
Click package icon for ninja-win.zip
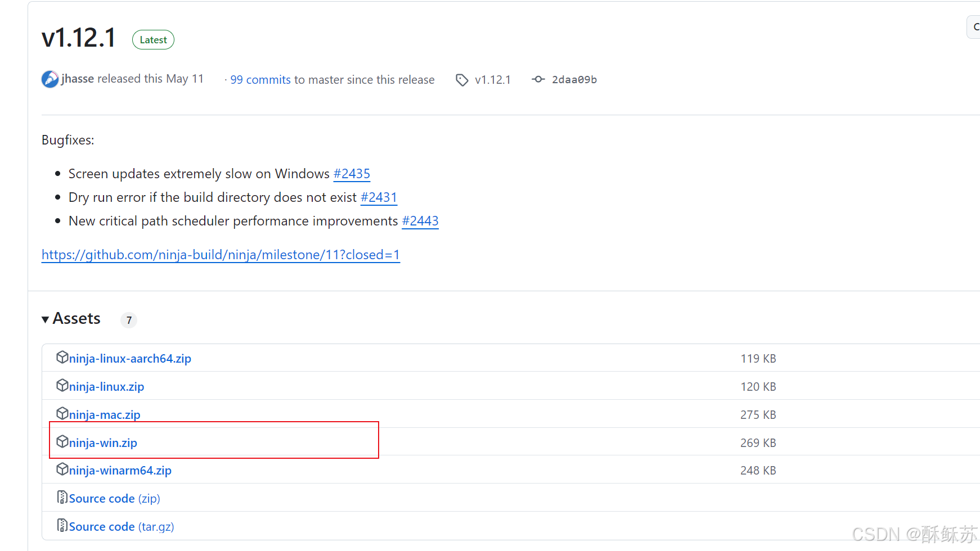[62, 442]
